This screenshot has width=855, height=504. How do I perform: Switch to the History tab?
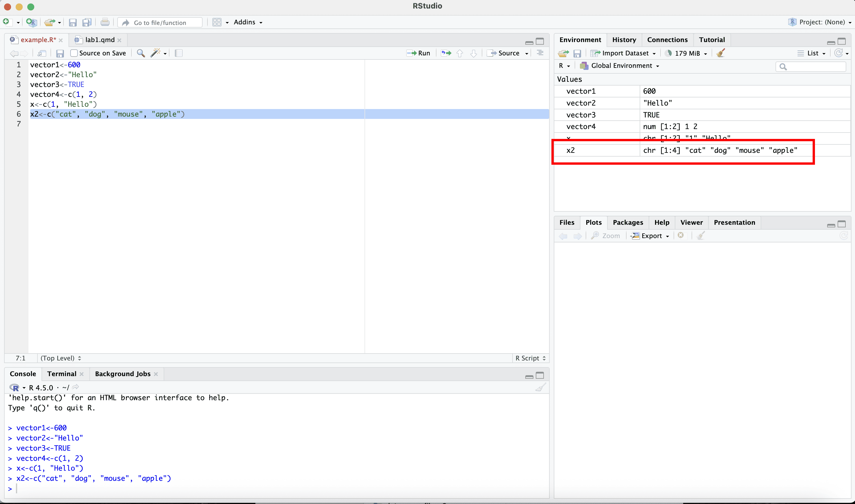(x=624, y=40)
